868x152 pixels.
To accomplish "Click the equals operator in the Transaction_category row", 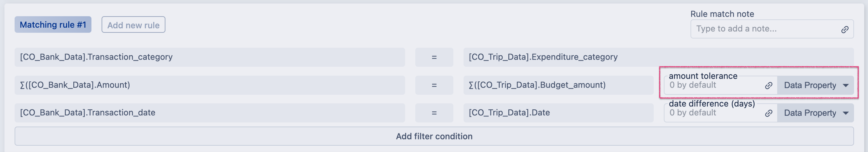I will click(x=434, y=57).
